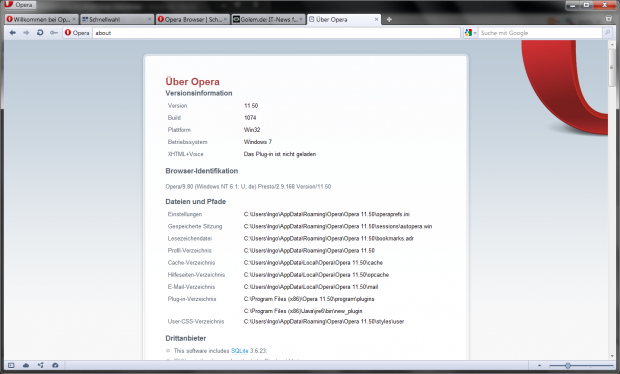Image resolution: width=620 pixels, height=374 pixels.
Task: Click the 'Suche mit Google' search field
Action: 540,33
